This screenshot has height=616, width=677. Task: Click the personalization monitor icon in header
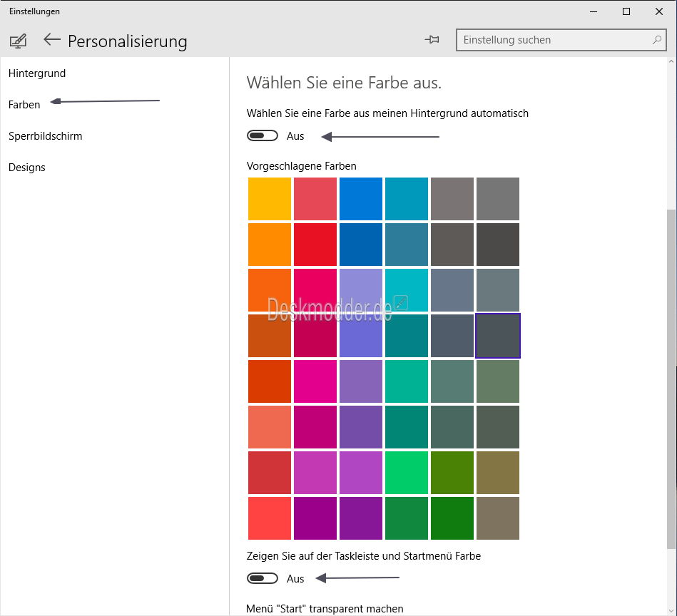pos(18,41)
